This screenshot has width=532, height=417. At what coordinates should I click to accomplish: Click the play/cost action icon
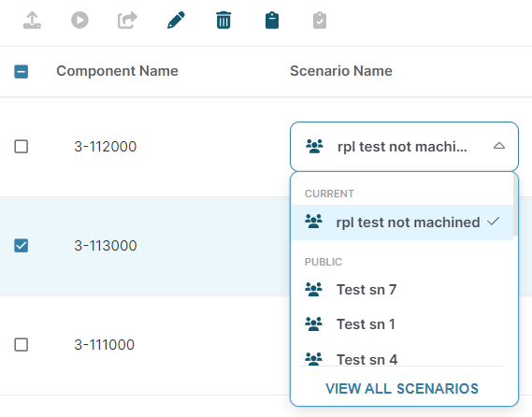(79, 20)
